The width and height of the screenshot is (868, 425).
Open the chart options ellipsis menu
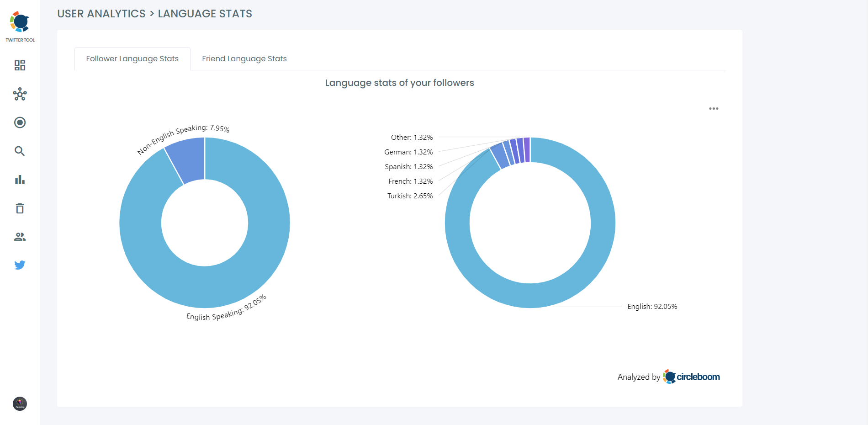[x=714, y=108]
